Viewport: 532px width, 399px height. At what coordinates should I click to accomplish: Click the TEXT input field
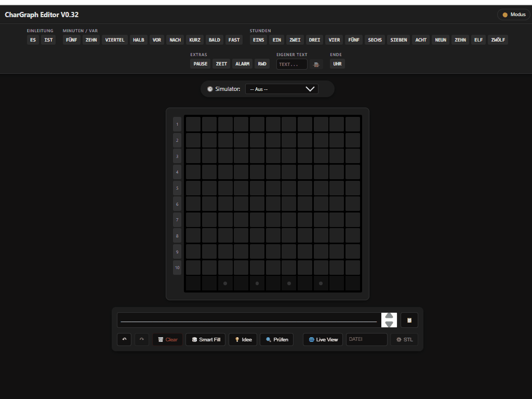pyautogui.click(x=291, y=63)
